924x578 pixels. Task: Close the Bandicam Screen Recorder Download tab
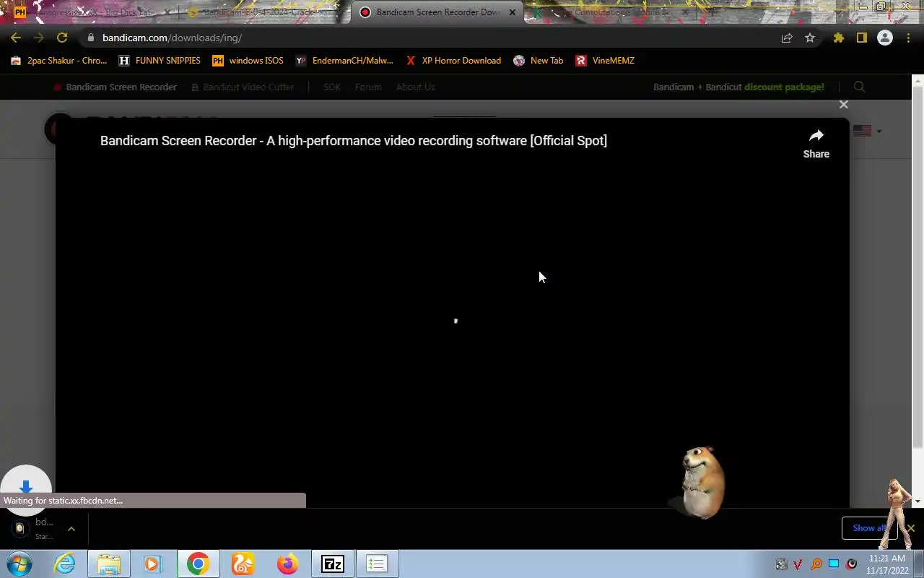tap(513, 12)
